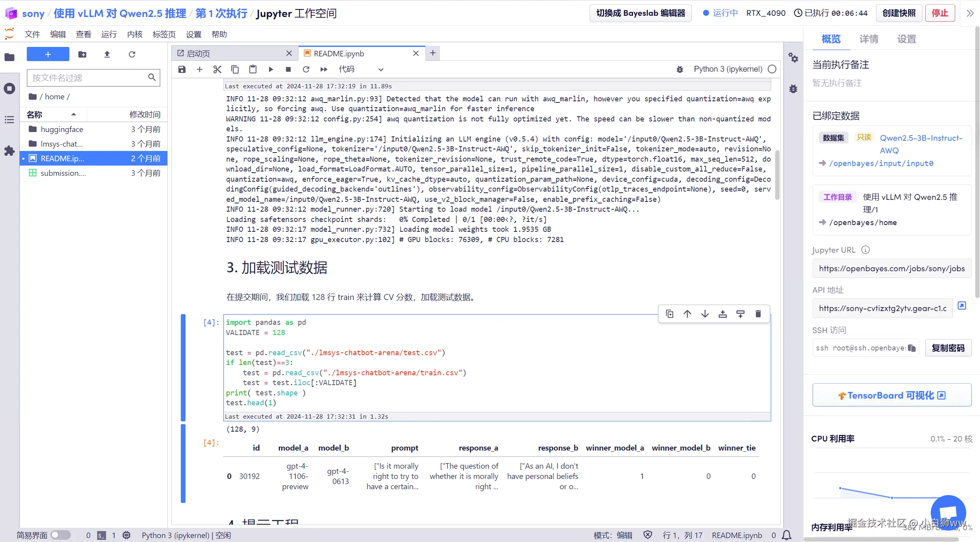Restart the kernel and run all cells
Image resolution: width=980 pixels, height=542 pixels.
click(324, 69)
